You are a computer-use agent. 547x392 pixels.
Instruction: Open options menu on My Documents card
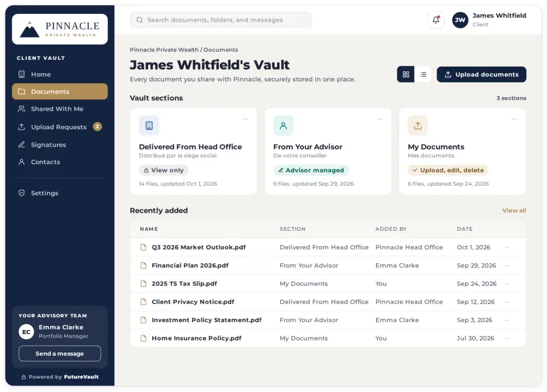click(514, 119)
